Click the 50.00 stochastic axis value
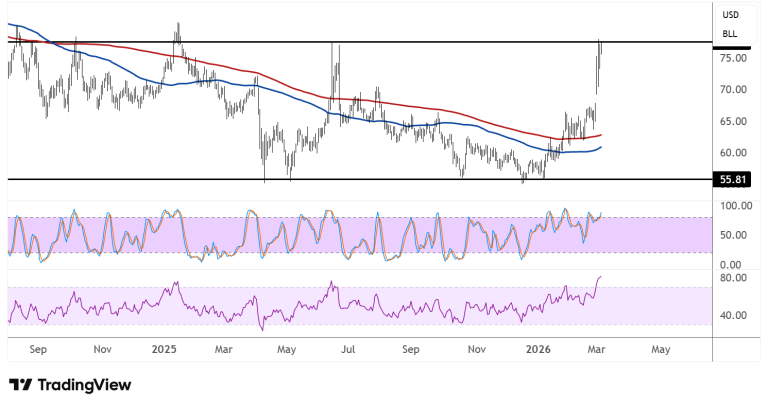Screen dimensions: 768x408 (733, 235)
